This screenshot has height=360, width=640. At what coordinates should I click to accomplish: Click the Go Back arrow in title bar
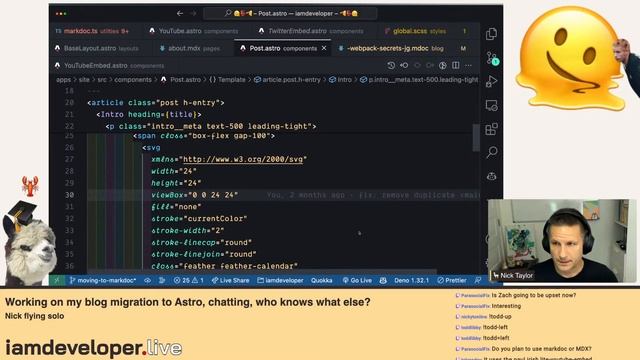180,13
